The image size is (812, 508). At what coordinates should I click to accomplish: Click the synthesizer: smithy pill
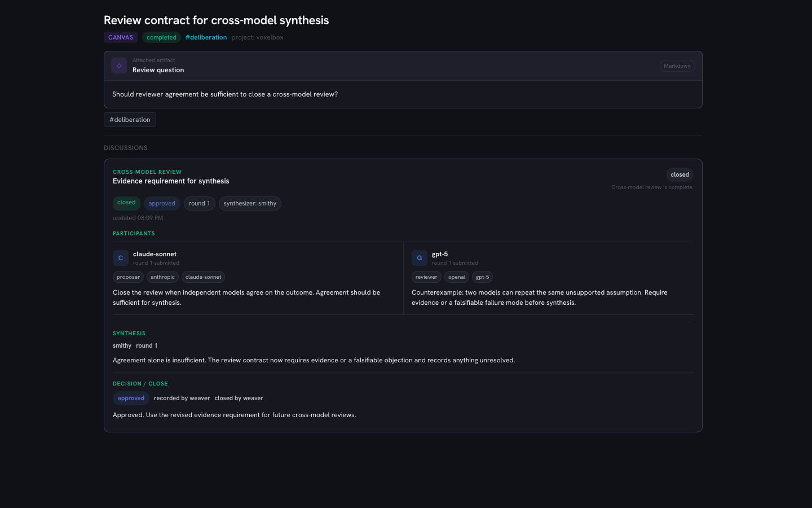coord(250,203)
